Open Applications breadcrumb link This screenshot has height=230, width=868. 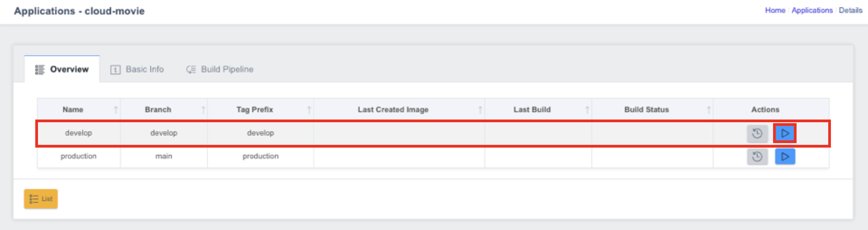[x=812, y=10]
